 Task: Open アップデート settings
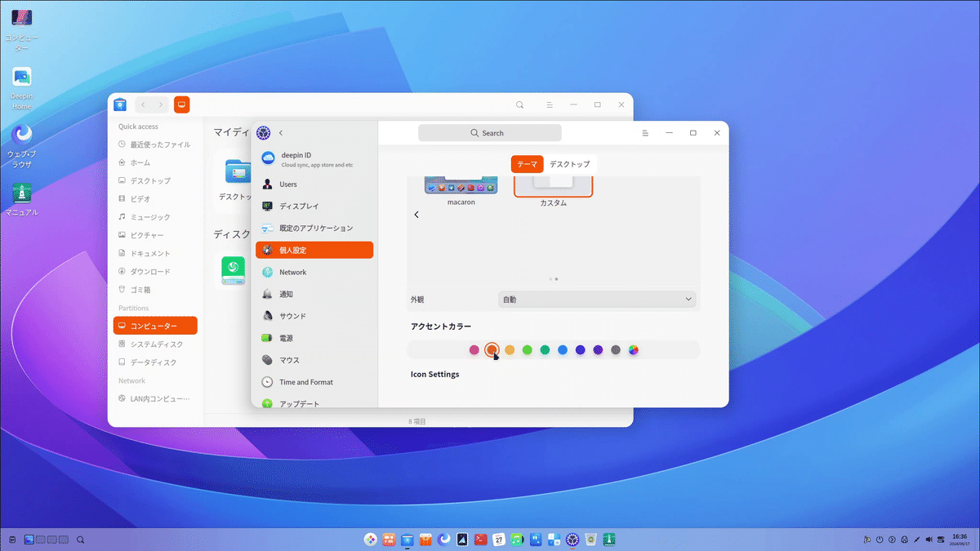tap(314, 403)
